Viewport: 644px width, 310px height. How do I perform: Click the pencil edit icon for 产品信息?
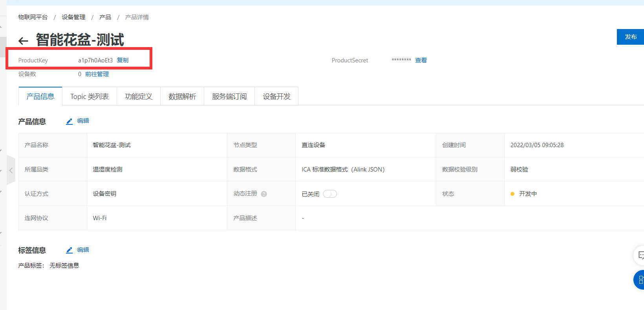(x=70, y=121)
